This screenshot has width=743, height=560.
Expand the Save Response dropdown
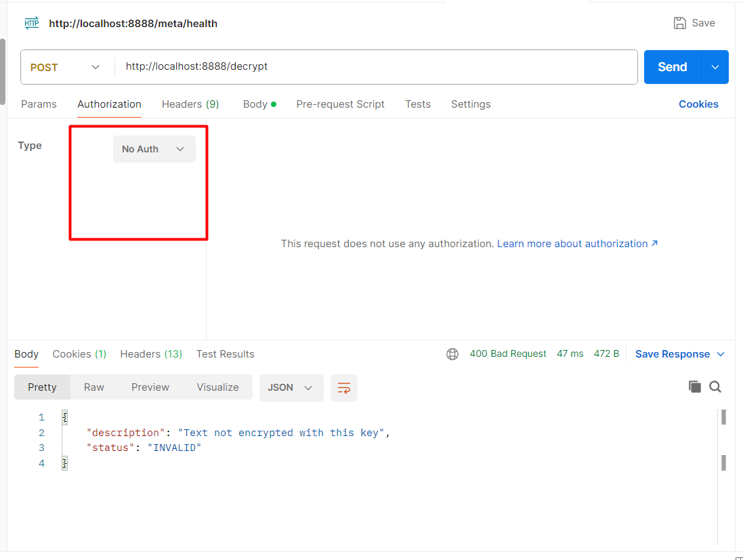720,353
